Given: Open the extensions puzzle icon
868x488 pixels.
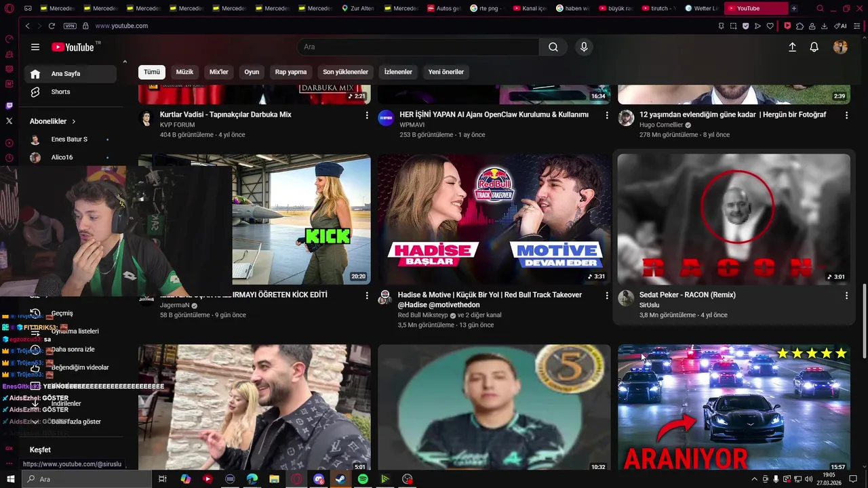Looking at the screenshot, I should [800, 26].
